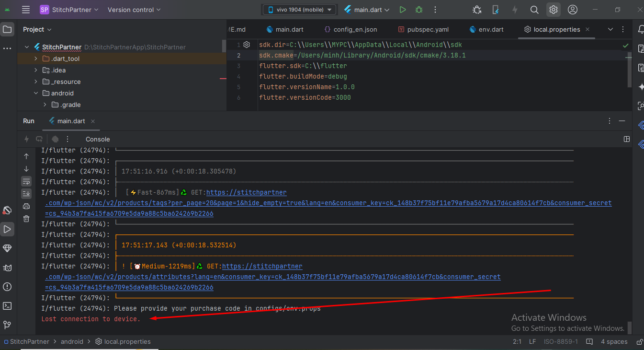This screenshot has width=644, height=350.
Task: Open the Notifications bell icon
Action: (x=641, y=29)
